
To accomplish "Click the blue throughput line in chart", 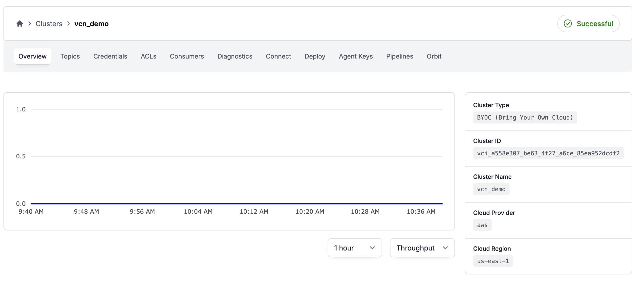I will 236,204.
